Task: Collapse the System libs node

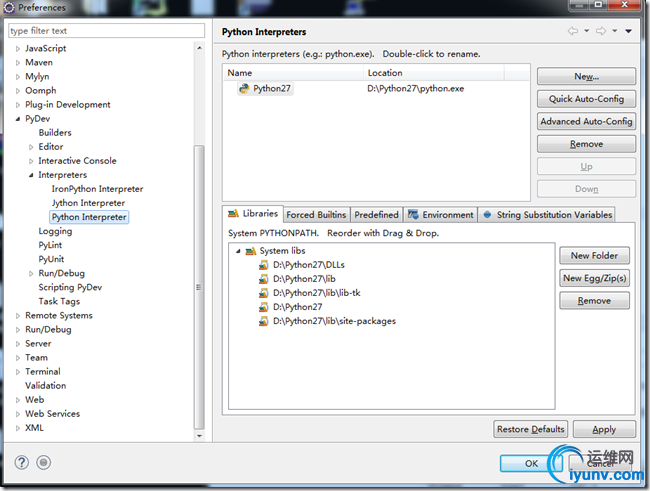Action: 238,251
